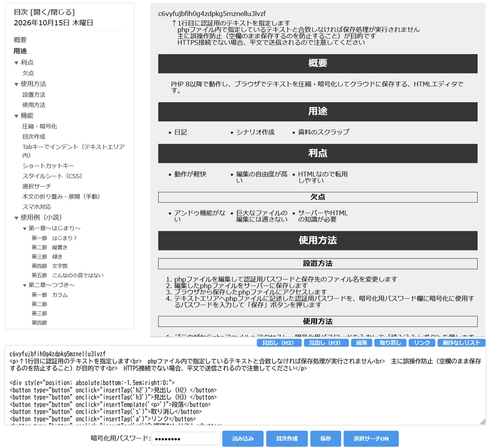This screenshot has height=448, width=492.
Task: Toggle the 目次 [開く/閉じる] header
Action: 44,12
